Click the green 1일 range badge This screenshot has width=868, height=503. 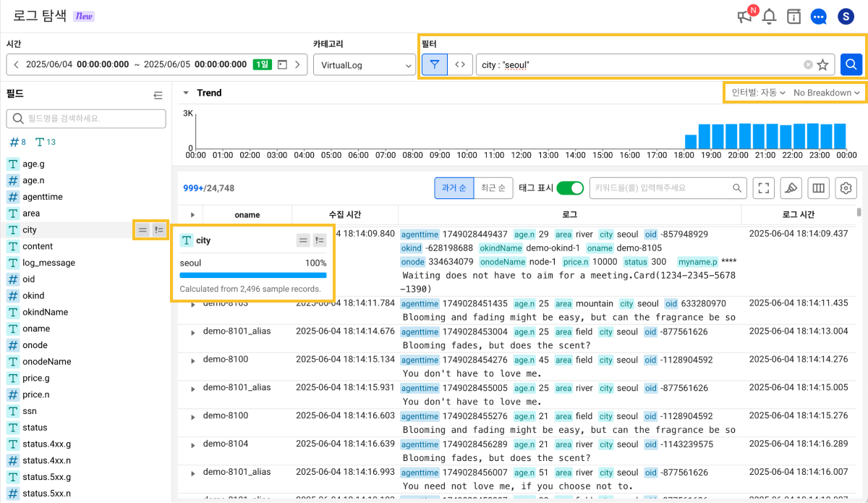[x=262, y=64]
